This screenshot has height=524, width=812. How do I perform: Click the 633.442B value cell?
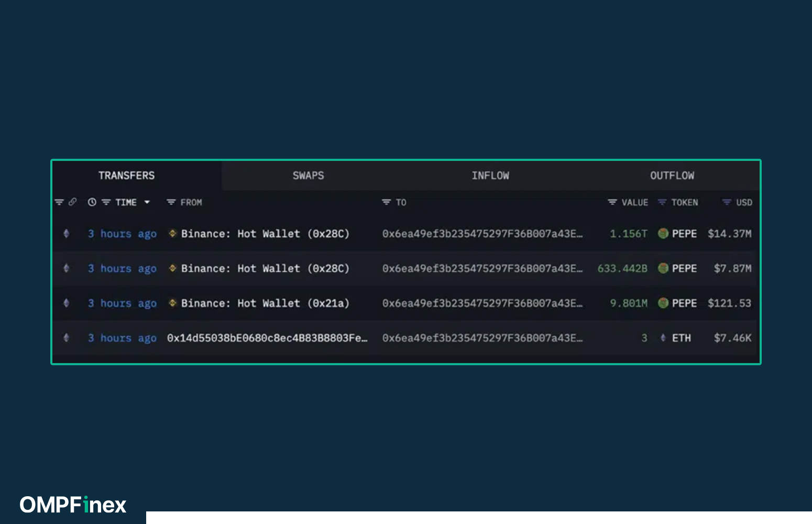622,268
